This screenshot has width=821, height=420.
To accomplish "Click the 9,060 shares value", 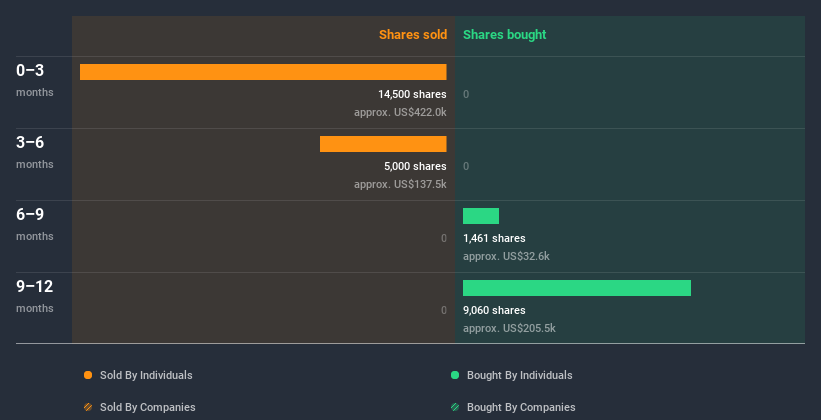I will pos(494,311).
